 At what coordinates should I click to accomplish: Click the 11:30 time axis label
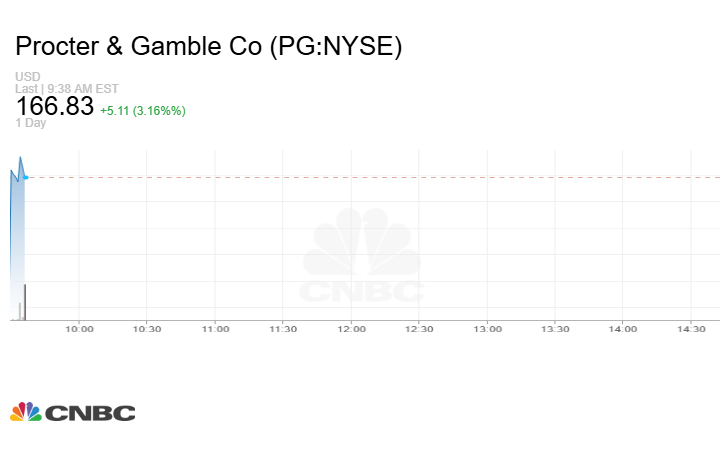point(283,329)
